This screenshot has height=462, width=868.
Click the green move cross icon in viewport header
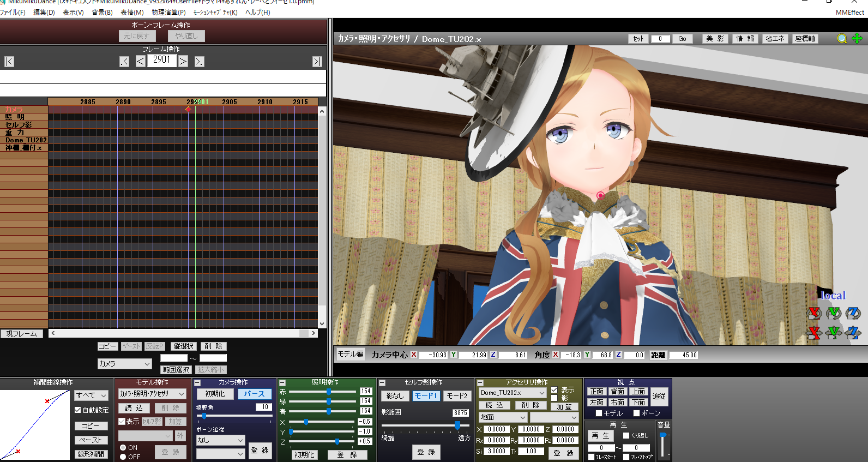[857, 38]
